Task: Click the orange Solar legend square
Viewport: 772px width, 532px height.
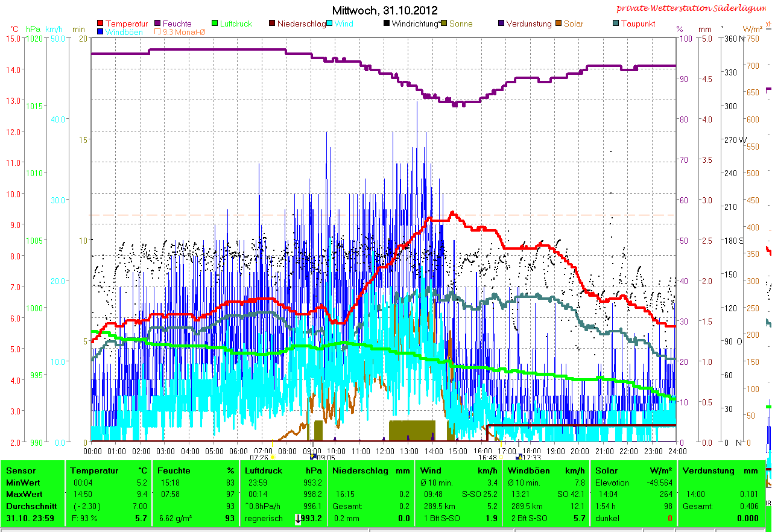Action: [559, 24]
